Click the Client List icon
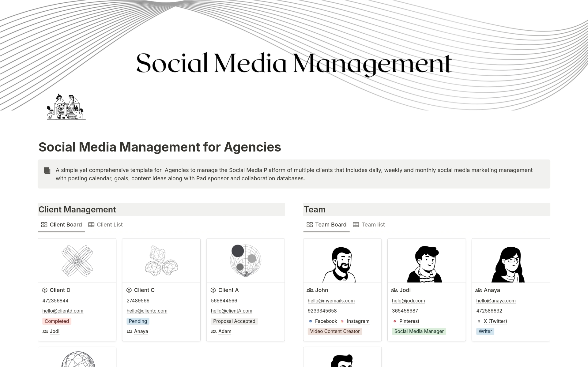The image size is (588, 367). point(91,224)
